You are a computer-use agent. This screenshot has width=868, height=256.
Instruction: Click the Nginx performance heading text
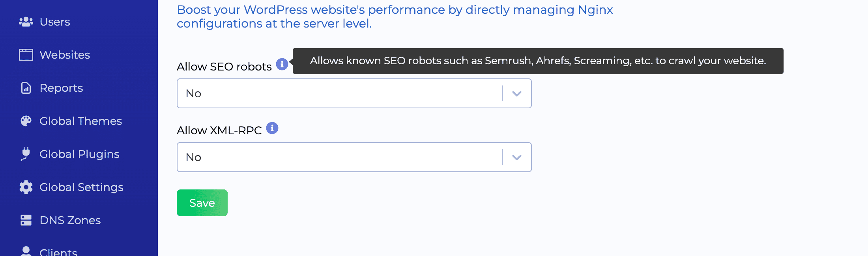(395, 17)
